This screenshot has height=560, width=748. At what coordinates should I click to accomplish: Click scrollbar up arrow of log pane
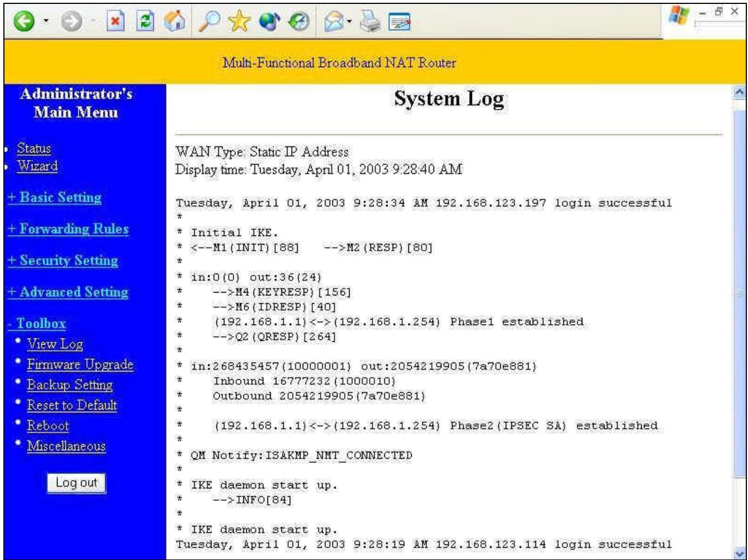point(739,91)
